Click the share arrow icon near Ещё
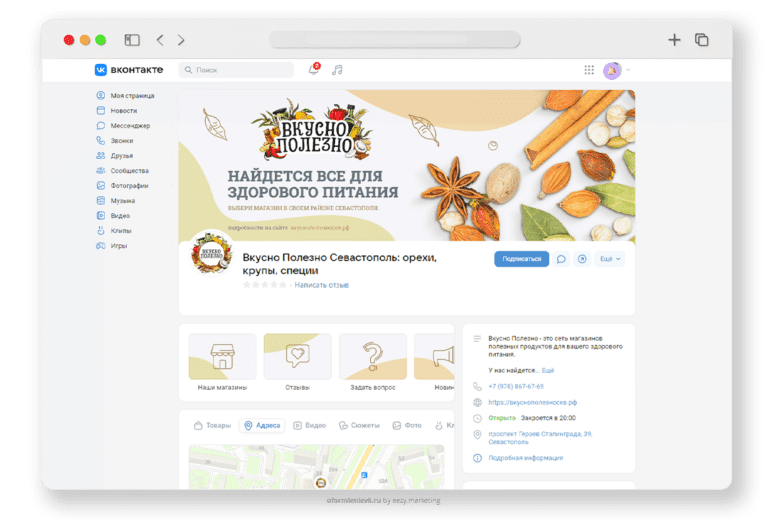This screenshot has width=768, height=531. pyautogui.click(x=580, y=259)
